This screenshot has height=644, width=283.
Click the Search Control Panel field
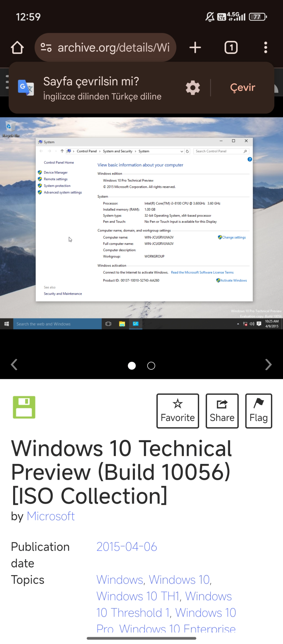click(221, 151)
